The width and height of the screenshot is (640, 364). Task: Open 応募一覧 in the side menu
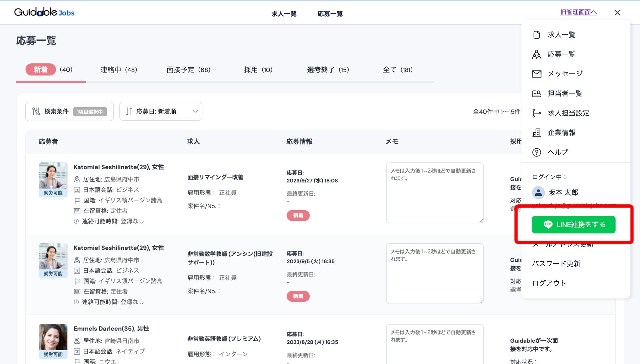pos(561,54)
